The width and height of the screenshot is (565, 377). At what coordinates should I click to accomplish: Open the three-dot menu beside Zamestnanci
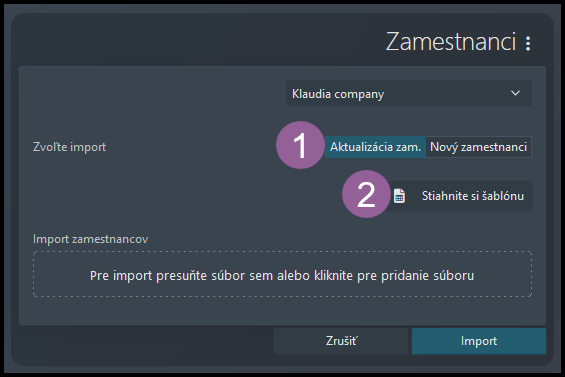pos(528,43)
